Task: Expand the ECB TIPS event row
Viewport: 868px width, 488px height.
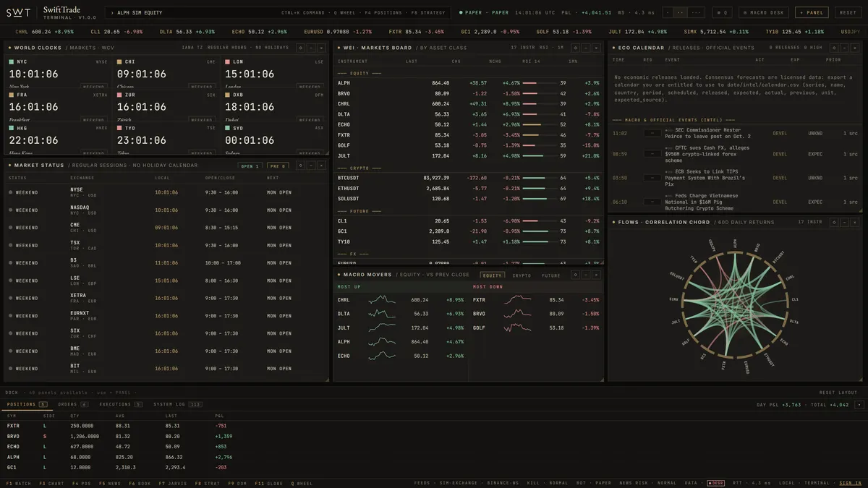Action: [x=734, y=177]
